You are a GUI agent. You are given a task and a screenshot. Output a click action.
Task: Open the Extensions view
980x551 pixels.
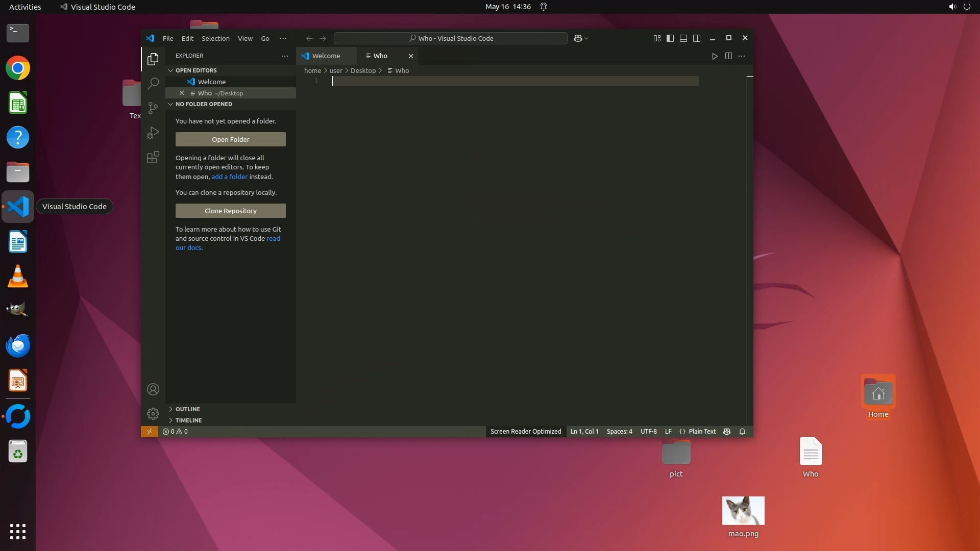coord(153,157)
